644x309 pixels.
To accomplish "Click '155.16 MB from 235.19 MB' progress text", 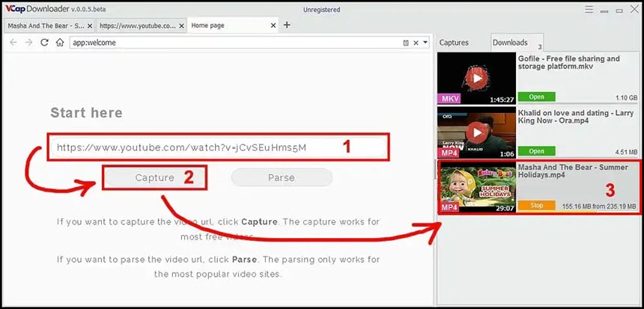I will (599, 206).
